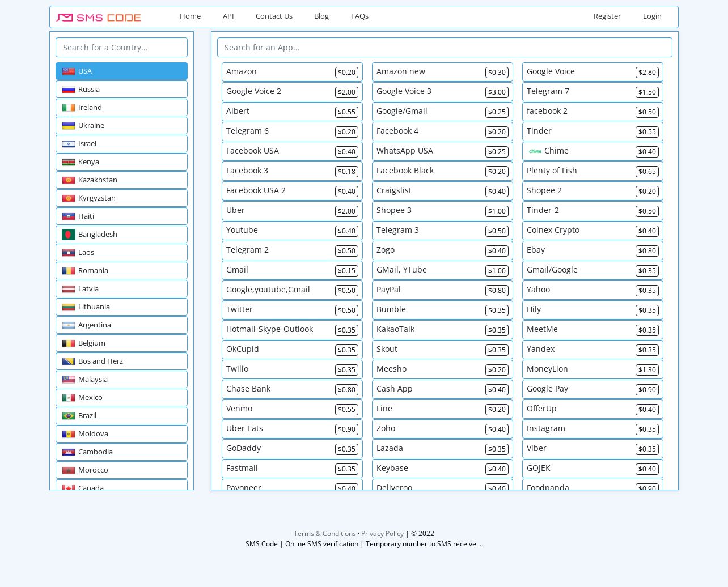Choose the Uber service

pos(292,211)
